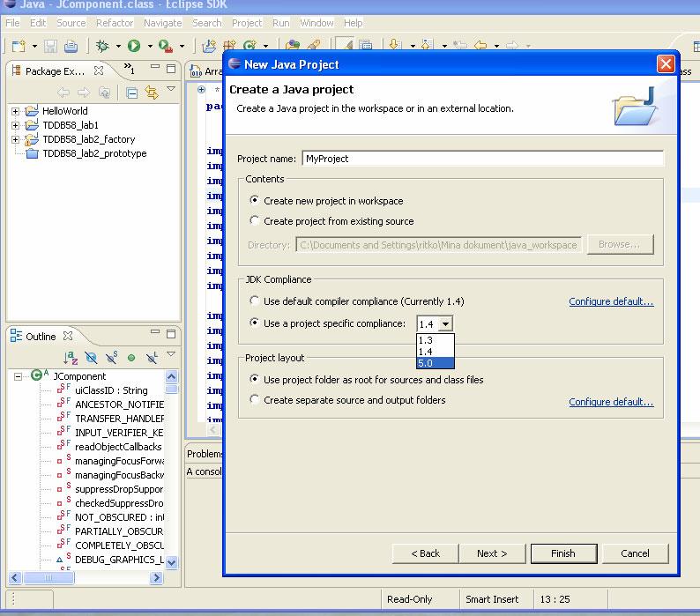Close the Outline view tab
The image size is (700, 616).
[x=68, y=336]
